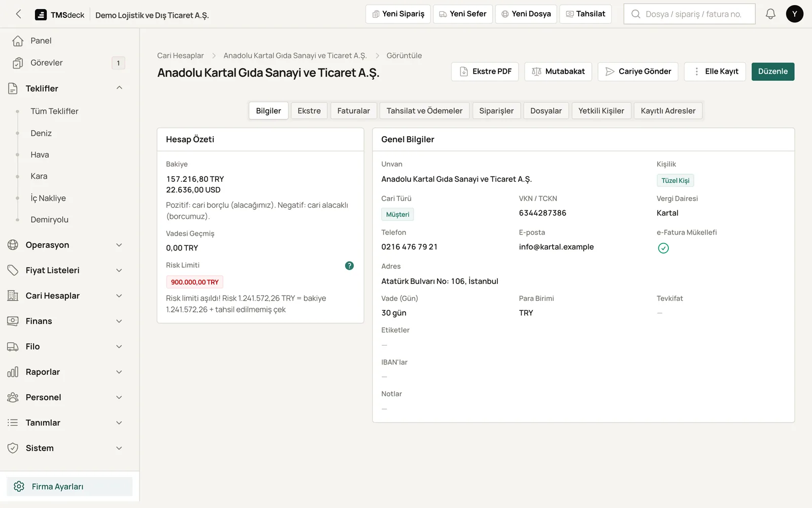Create a Yeni Sipariş

pyautogui.click(x=398, y=14)
